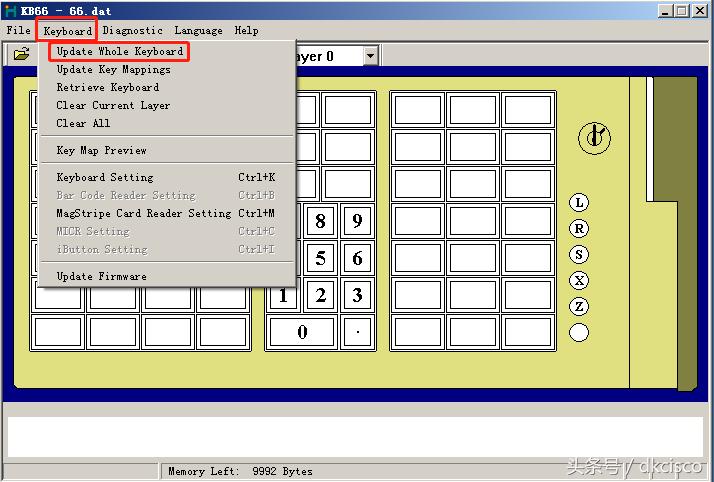The height and width of the screenshot is (482, 714).
Task: Select the Z key position circle
Action: (579, 307)
